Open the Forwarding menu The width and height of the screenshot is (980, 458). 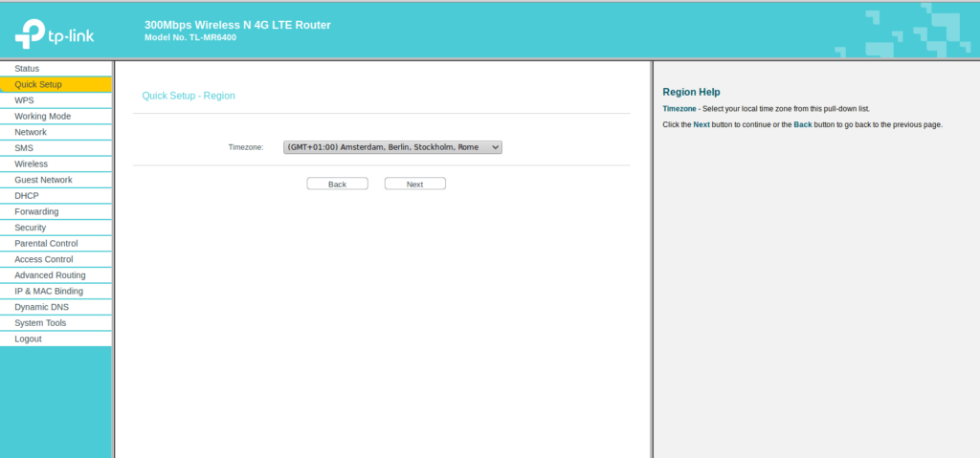36,211
